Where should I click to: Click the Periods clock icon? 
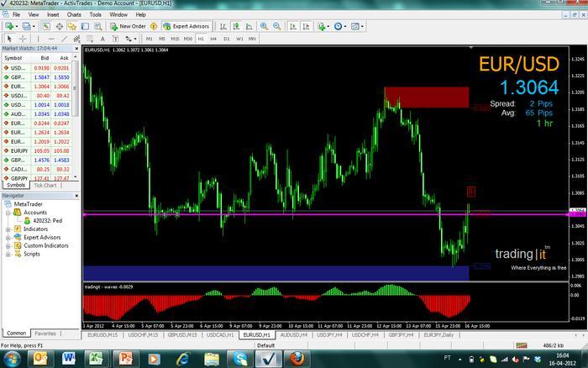339,26
